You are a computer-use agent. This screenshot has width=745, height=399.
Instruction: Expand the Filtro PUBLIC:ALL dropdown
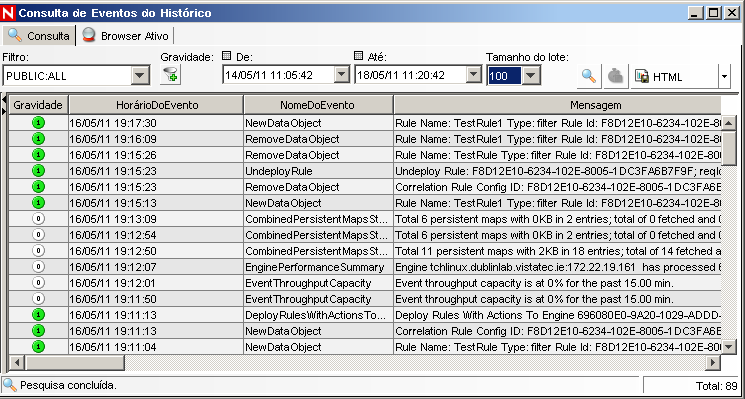(x=140, y=76)
